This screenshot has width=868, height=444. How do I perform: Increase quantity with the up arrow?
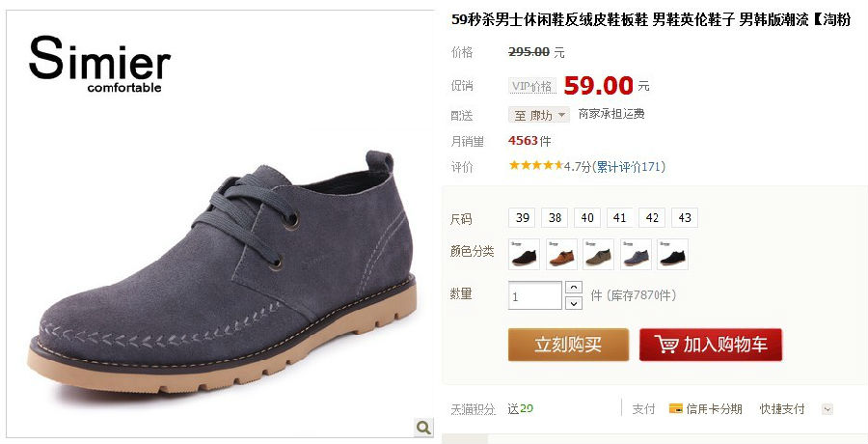click(574, 288)
